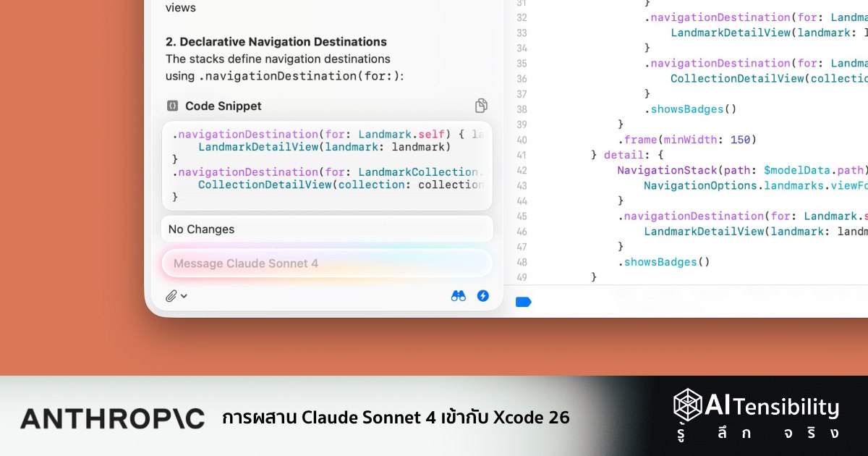Click LandmarkDetailView(landmark: landmark) in snippet
868x456 pixels.
[x=325, y=147]
